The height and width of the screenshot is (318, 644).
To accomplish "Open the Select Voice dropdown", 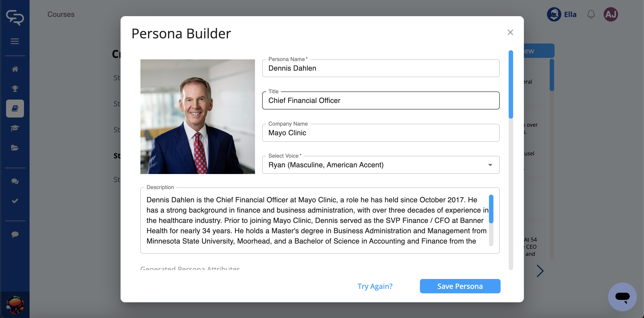I will [380, 165].
